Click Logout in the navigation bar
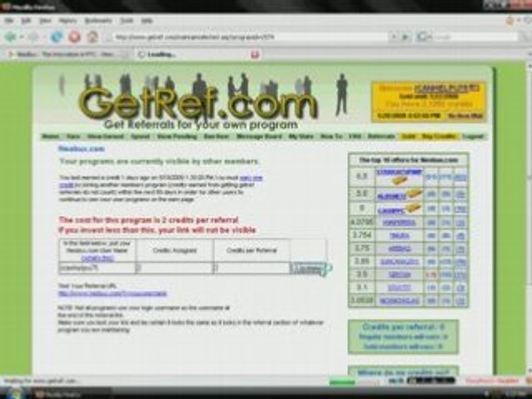Screen dimensions: 532x399 pos(473,136)
